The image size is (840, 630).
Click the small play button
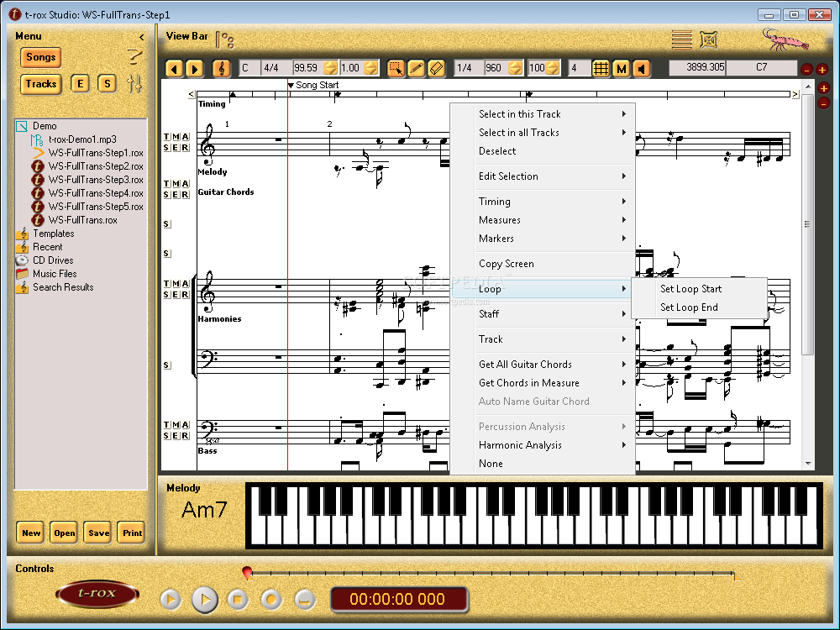[171, 600]
